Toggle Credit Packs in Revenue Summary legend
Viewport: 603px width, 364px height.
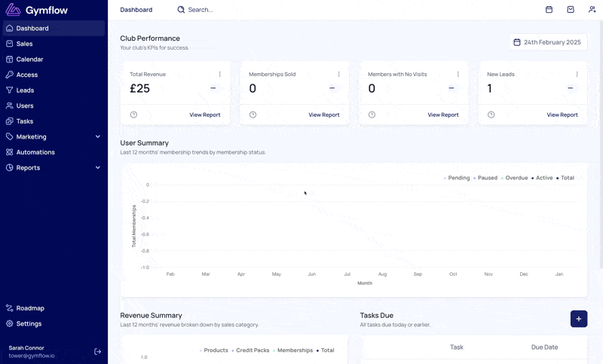(250, 350)
